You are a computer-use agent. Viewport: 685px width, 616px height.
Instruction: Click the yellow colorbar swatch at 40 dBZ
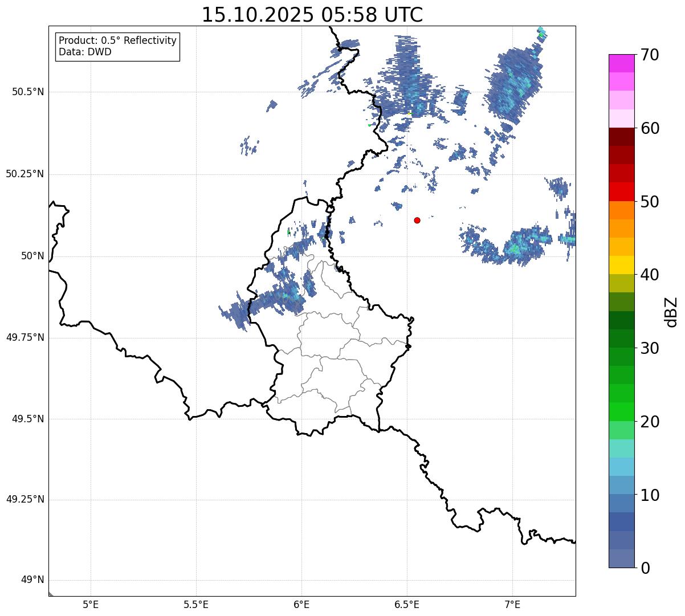(622, 265)
